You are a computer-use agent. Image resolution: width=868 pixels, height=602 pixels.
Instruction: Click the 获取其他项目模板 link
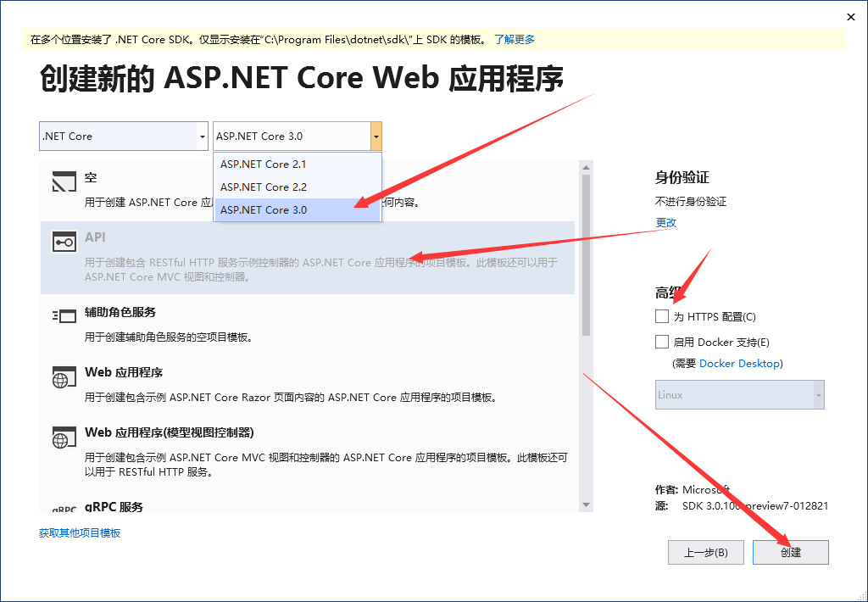80,532
